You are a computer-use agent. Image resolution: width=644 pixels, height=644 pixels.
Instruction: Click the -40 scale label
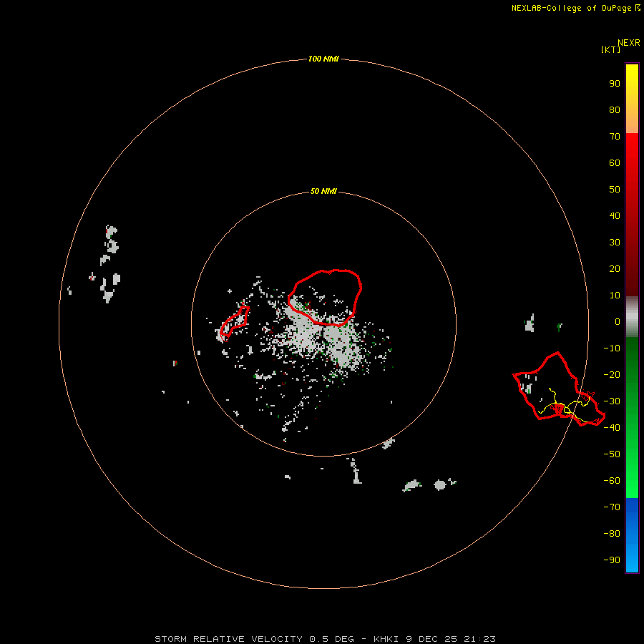612,428
